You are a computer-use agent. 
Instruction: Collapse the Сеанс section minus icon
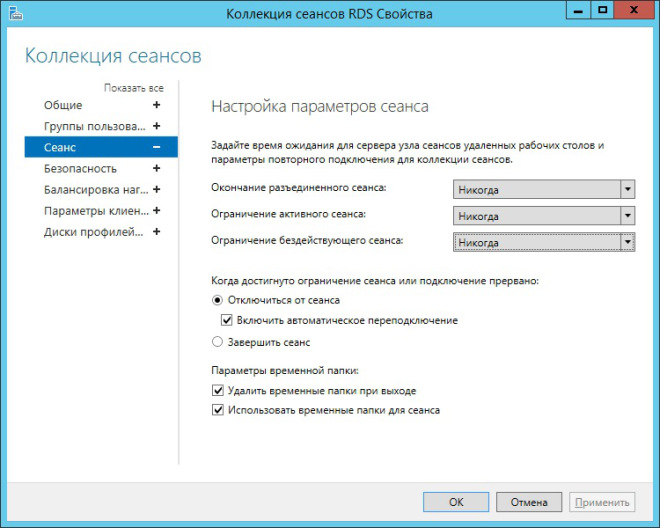156,147
